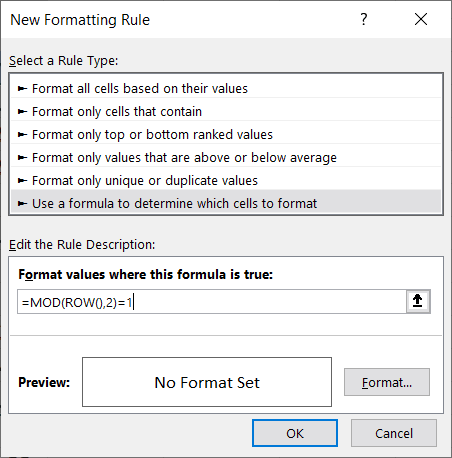Screen dimensions: 452x458
Task: Click the arrow bullet beside Format only cells
Action: coord(22,112)
